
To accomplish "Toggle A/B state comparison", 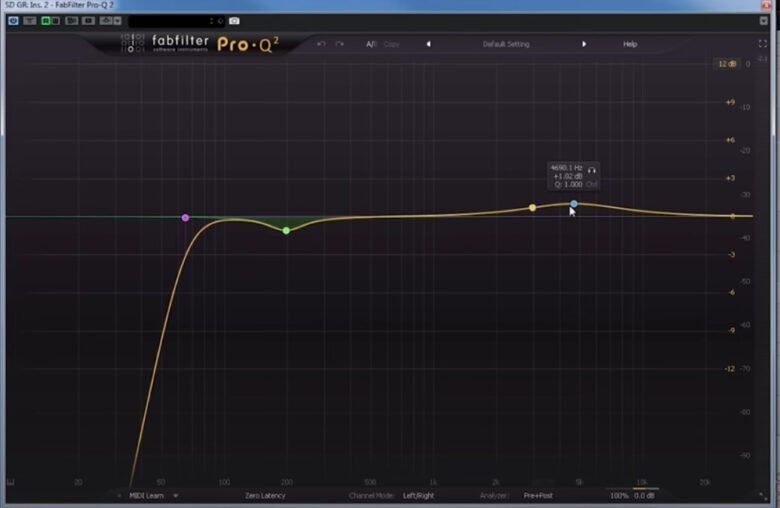I will (371, 44).
